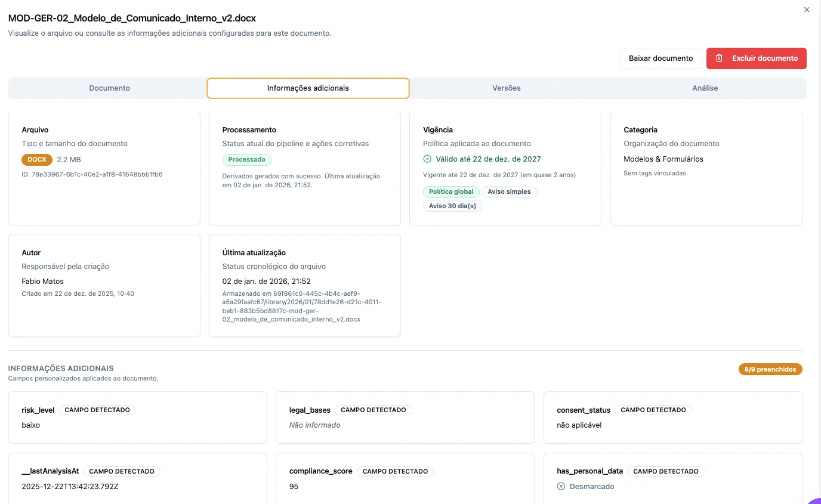821x504 pixels.
Task: Click the Desmarcado circle-x icon
Action: (561, 487)
